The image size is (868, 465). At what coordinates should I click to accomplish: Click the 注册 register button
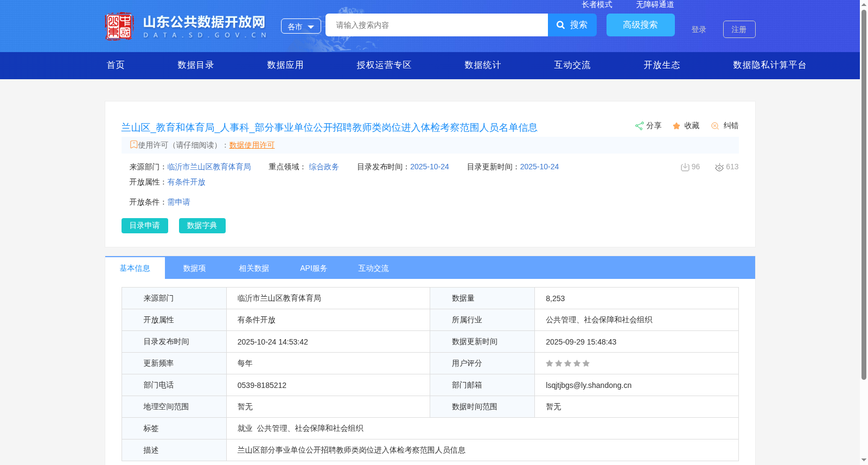pyautogui.click(x=739, y=29)
